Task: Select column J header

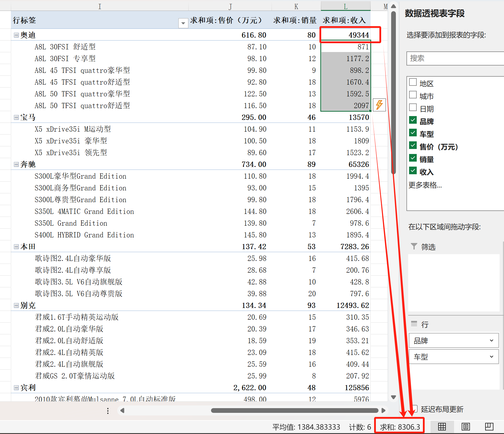Action: (230, 6)
